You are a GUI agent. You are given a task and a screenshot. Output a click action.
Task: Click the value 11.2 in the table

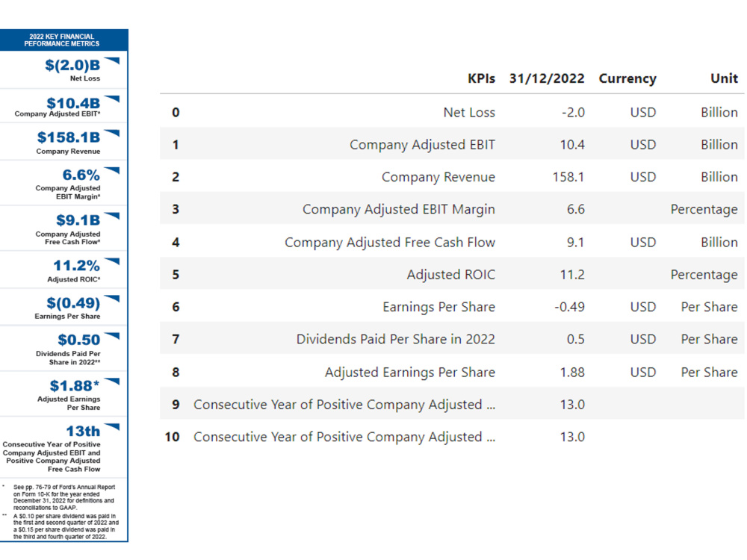[x=572, y=275]
